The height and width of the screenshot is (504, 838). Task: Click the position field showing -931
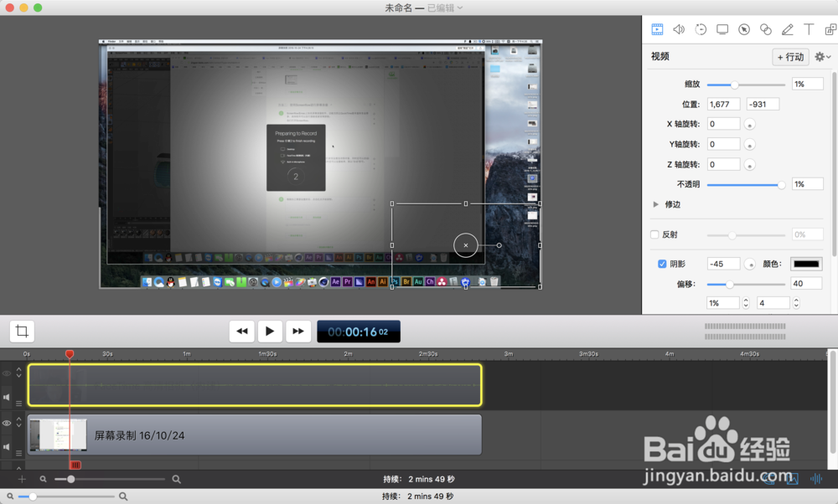[x=763, y=104]
